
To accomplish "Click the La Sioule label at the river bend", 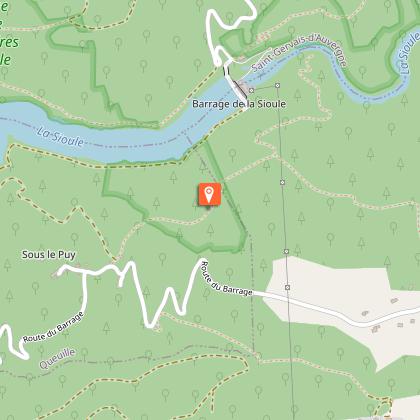I will tap(410, 53).
